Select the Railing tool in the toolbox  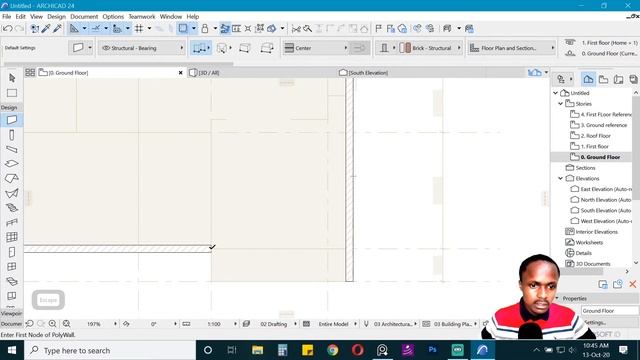12,222
